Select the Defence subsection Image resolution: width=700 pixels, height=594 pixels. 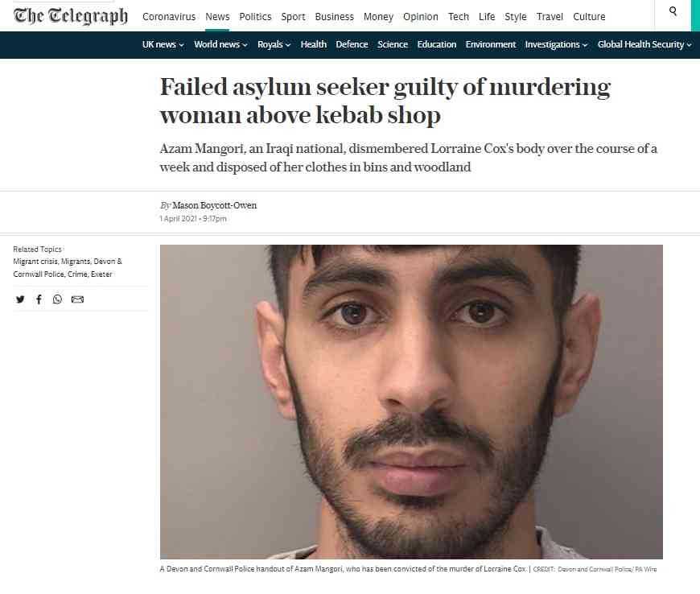pos(352,44)
